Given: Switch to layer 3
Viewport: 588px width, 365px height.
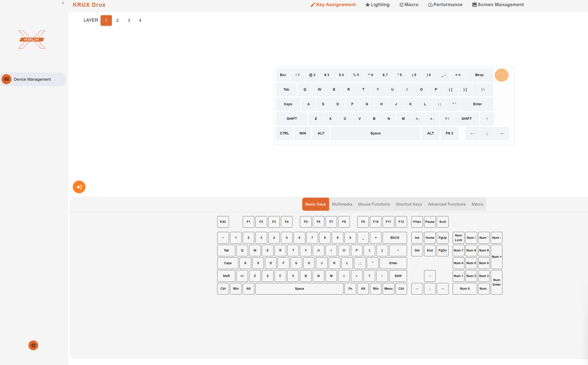Looking at the screenshot, I should pyautogui.click(x=129, y=20).
